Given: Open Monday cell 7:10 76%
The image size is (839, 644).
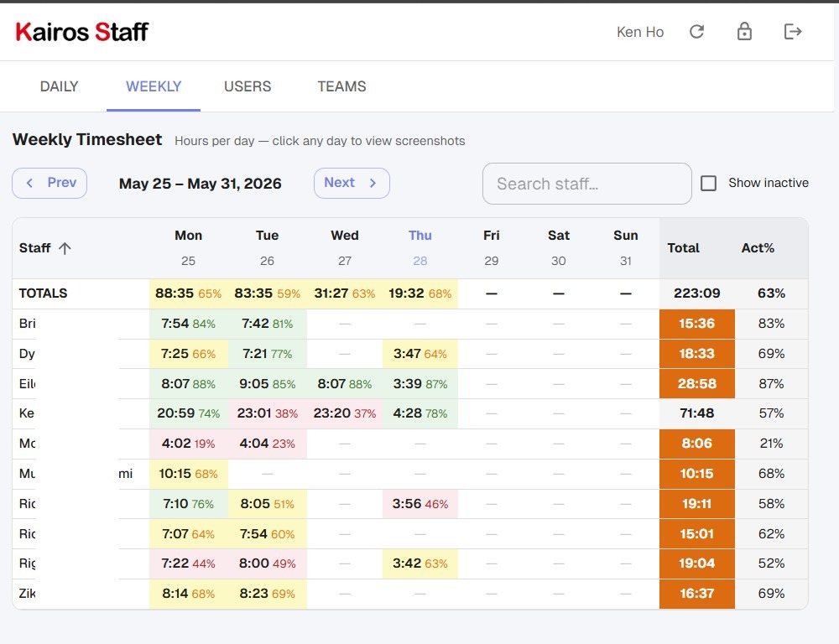Looking at the screenshot, I should pos(188,504).
